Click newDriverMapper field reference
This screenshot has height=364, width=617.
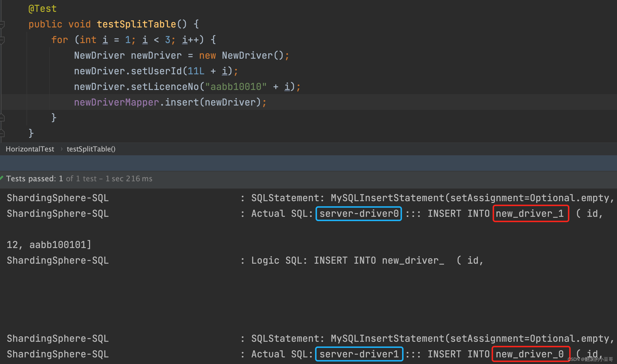(x=116, y=102)
